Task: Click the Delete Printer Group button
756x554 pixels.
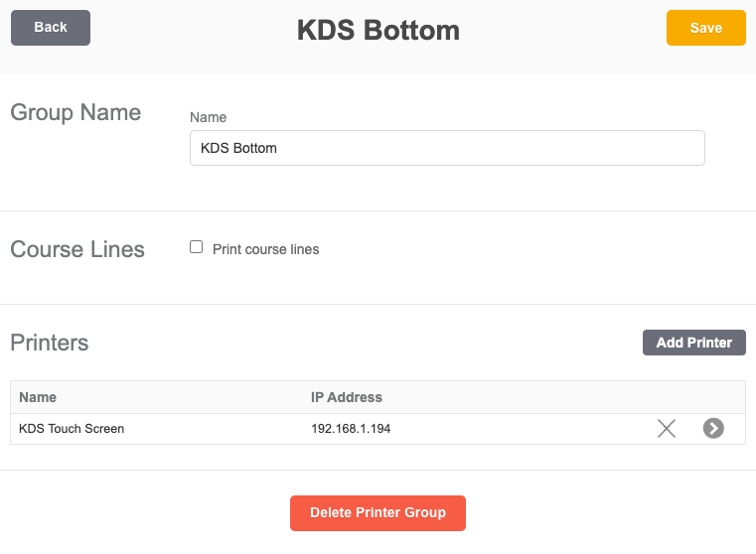Action: click(378, 512)
